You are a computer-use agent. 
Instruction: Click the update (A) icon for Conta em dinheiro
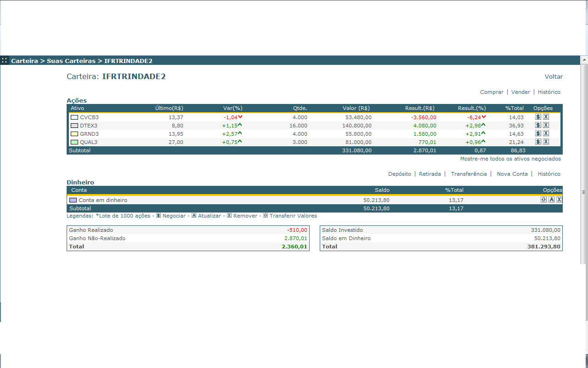[552, 200]
